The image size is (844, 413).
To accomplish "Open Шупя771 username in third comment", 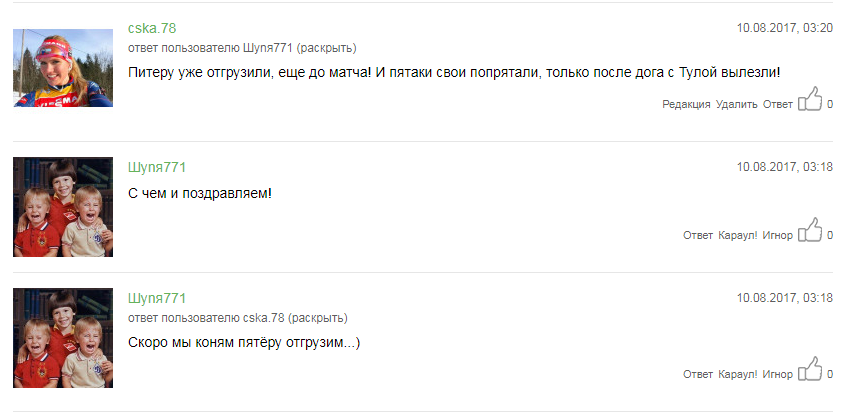I will pyautogui.click(x=157, y=298).
